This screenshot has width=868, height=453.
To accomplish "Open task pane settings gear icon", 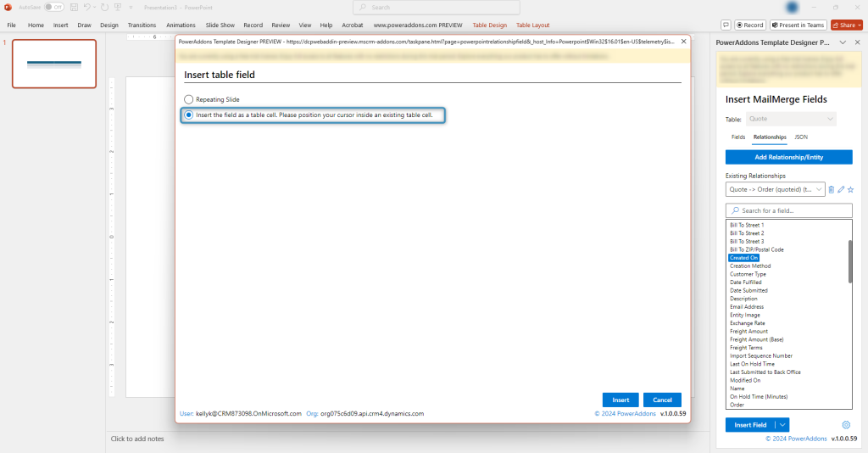I will 846,425.
